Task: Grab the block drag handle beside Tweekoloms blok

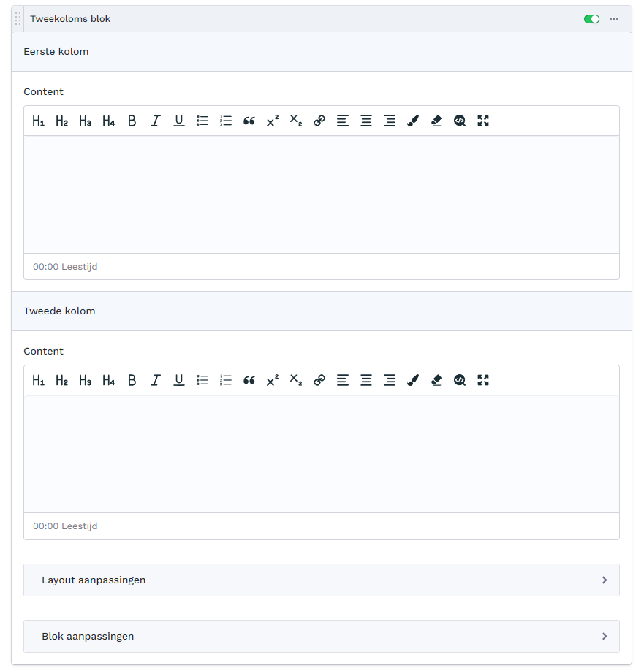Action: (x=18, y=19)
